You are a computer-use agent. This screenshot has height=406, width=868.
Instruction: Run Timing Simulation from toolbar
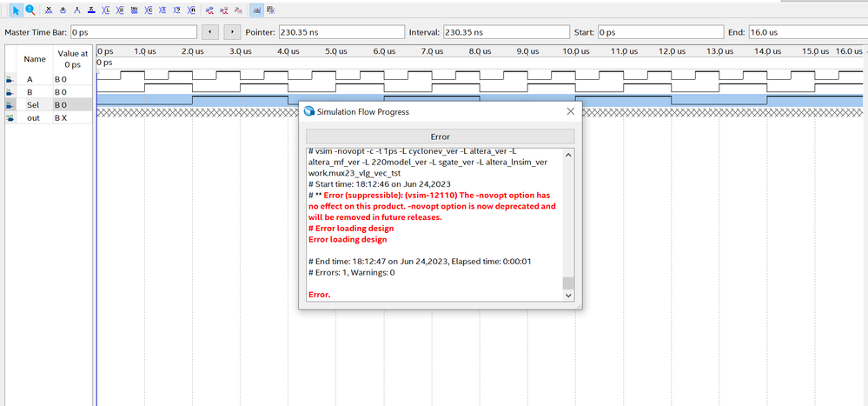coord(224,10)
